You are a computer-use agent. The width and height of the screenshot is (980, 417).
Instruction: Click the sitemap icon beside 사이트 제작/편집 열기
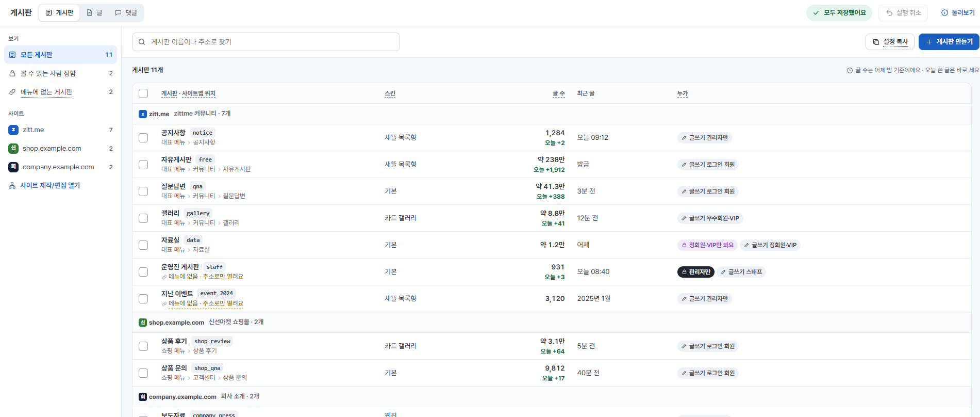[x=12, y=186]
